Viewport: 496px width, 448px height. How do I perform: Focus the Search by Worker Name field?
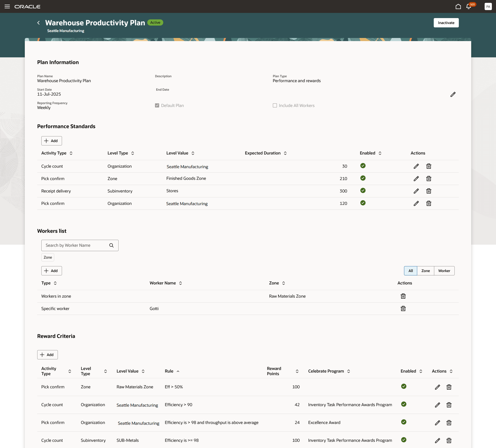point(76,245)
